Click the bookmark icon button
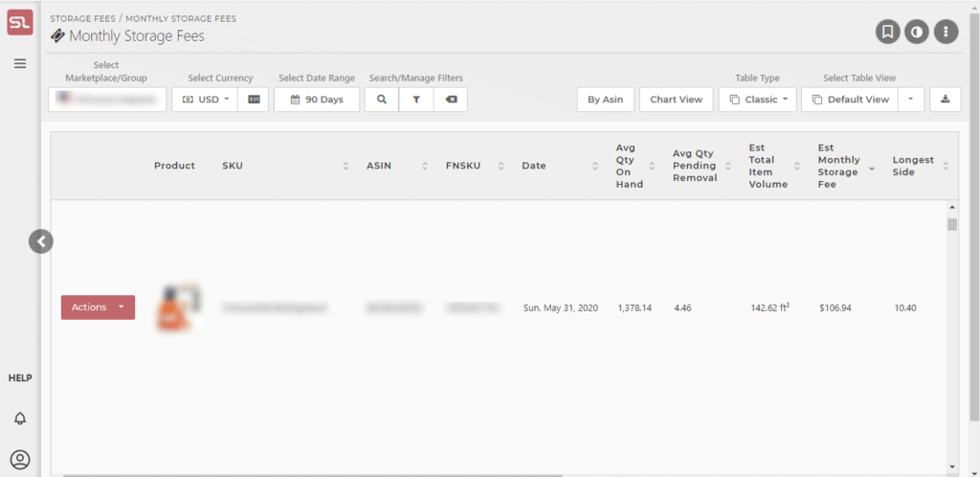Screen dimensions: 980x477 [887, 32]
